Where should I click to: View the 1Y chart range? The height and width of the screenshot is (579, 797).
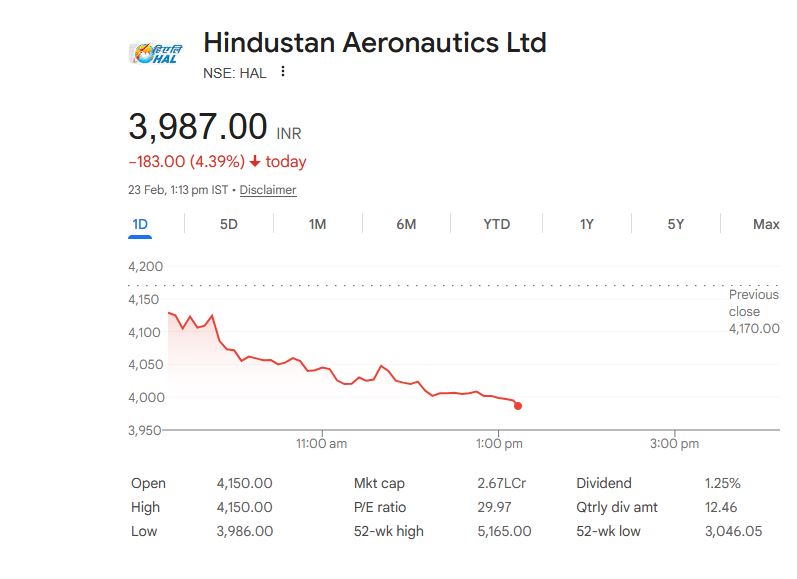click(x=587, y=224)
